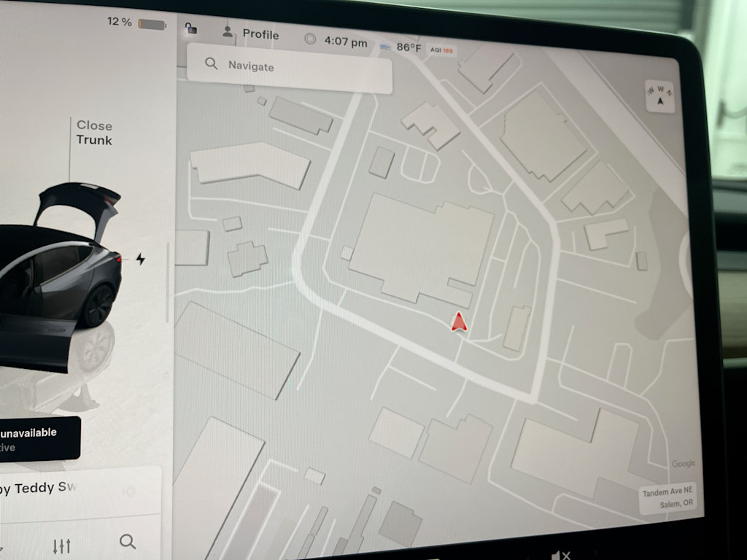Tap the muted volume speaker icon
The width and height of the screenshot is (747, 560).
[561, 555]
